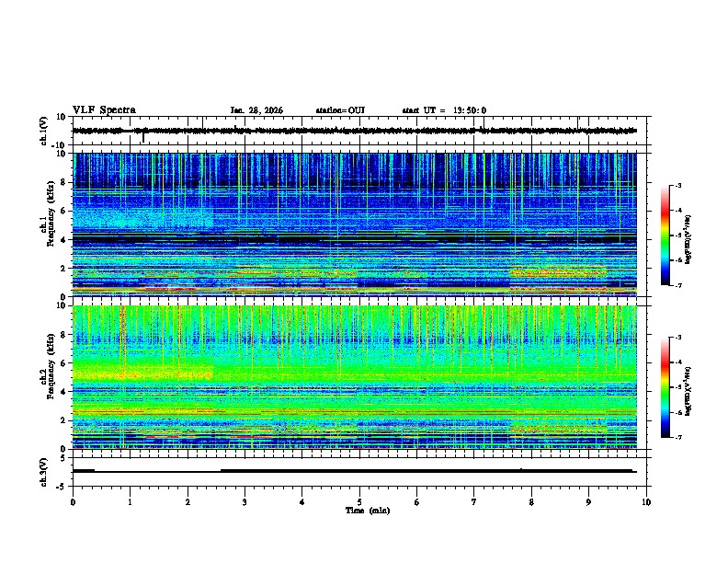Click the "-3" label on ch.1 colorbar
The width and height of the screenshot is (728, 563).
point(677,186)
